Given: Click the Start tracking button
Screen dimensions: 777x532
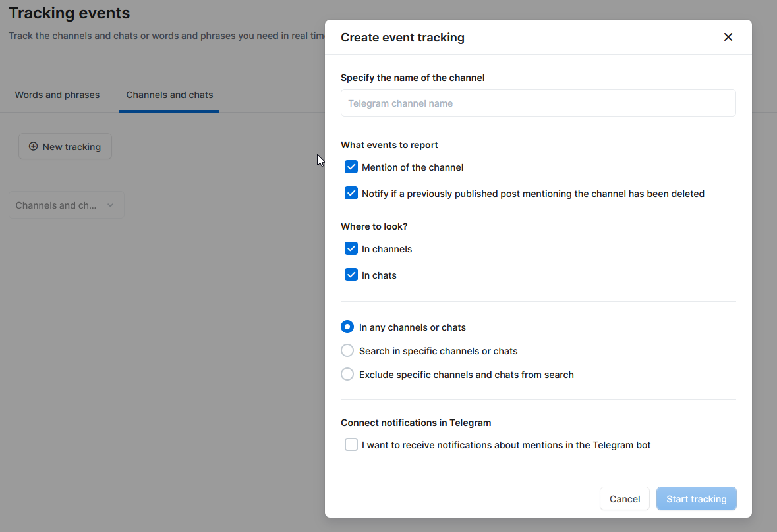Looking at the screenshot, I should pyautogui.click(x=696, y=499).
